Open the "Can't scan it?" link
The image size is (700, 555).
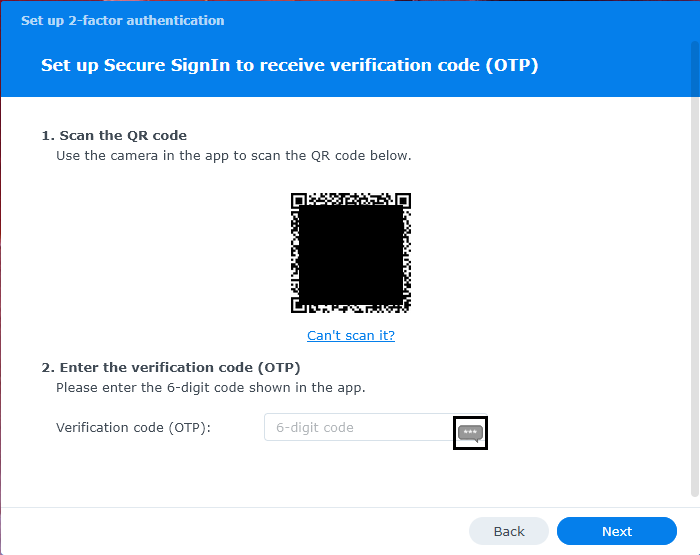(x=351, y=336)
